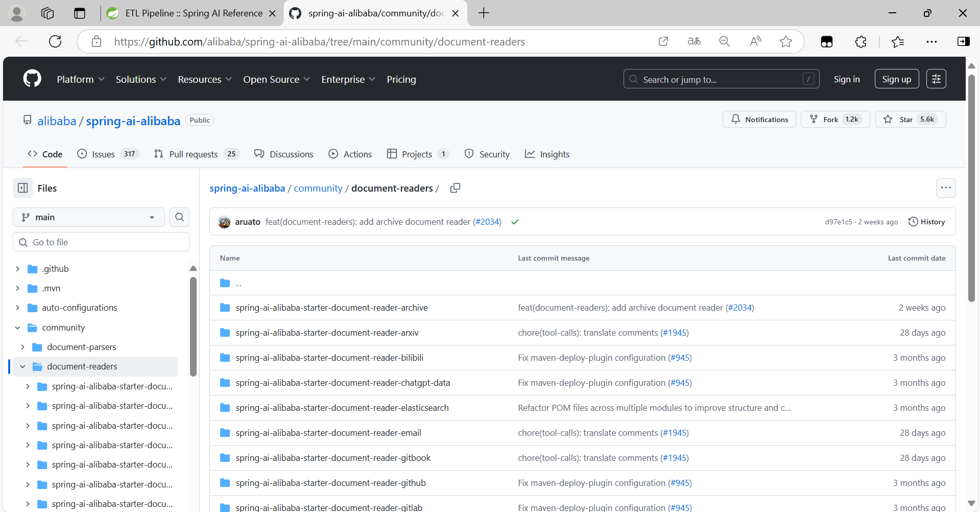The image size is (980, 512).
Task: Open the Discussions tab
Action: pyautogui.click(x=284, y=154)
